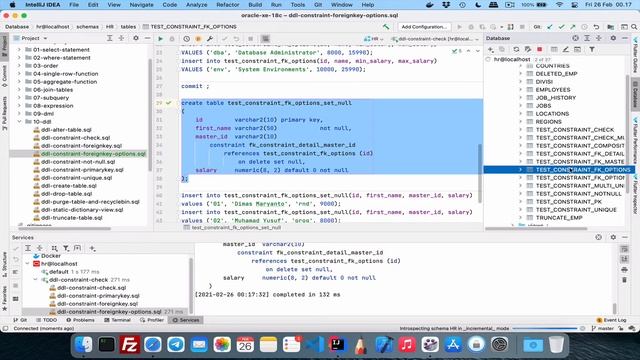This screenshot has height=360, width=640.
Task: Click the red Stop icon in Database toolbar
Action: coord(540,49)
